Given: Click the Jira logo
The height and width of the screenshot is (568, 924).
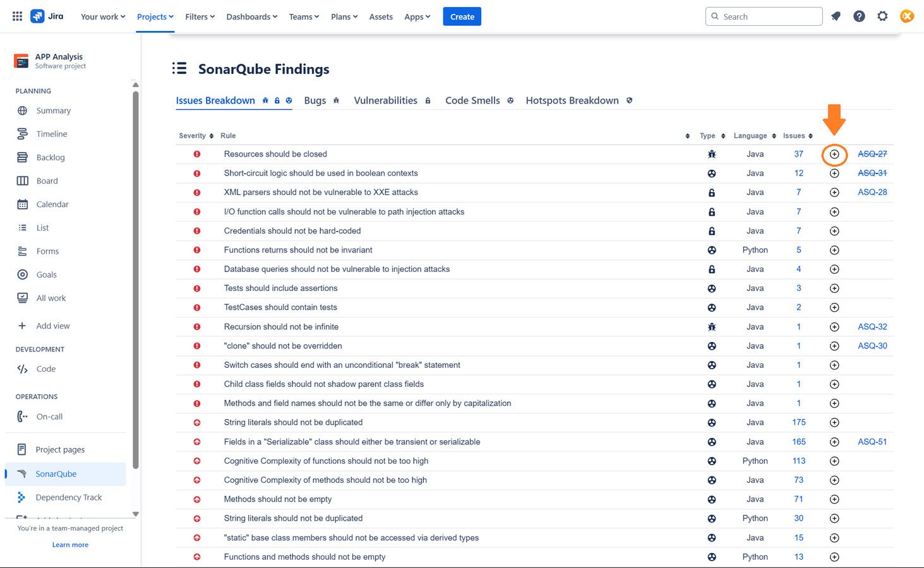Looking at the screenshot, I should coord(47,16).
